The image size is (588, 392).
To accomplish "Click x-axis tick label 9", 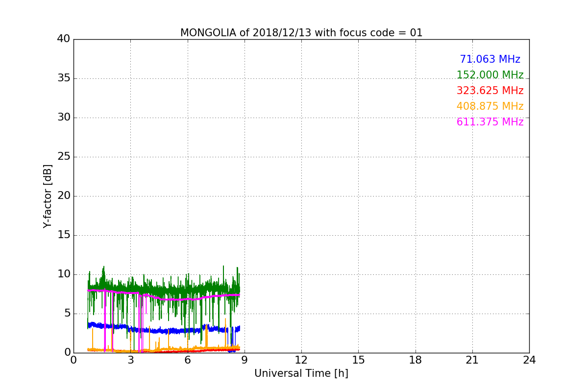I will pos(245,360).
